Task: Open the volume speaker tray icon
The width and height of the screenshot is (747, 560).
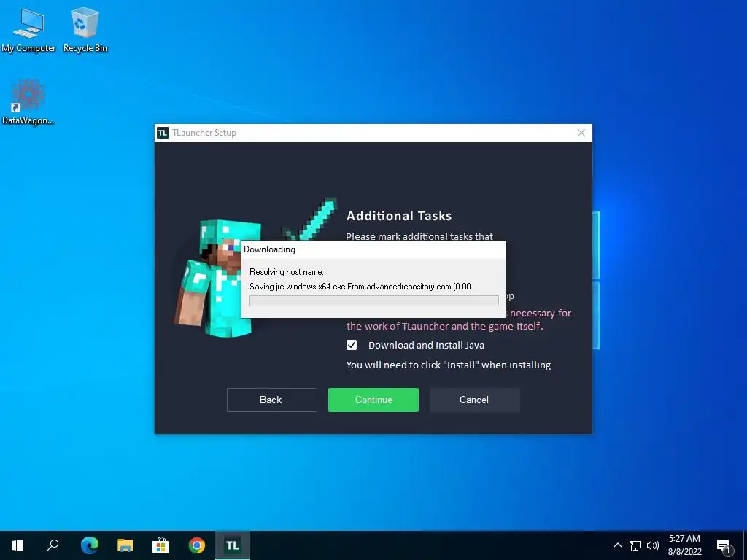Action: [653, 545]
